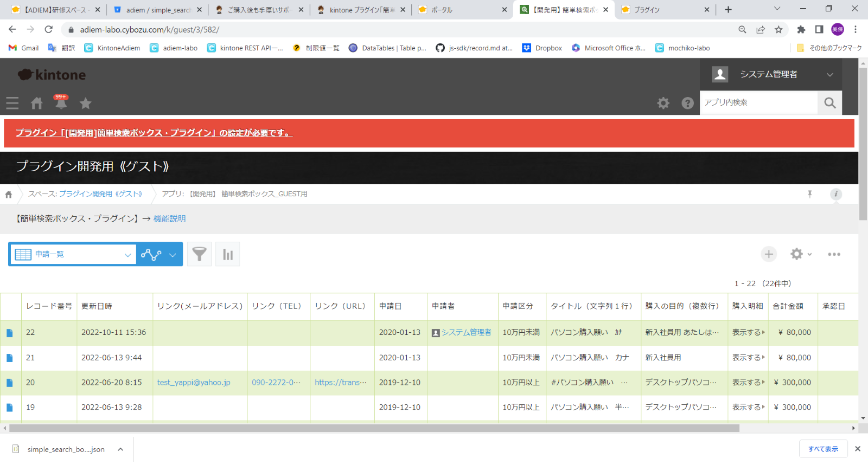Open the favorites star icon
Image resolution: width=868 pixels, height=465 pixels.
pyautogui.click(x=86, y=103)
